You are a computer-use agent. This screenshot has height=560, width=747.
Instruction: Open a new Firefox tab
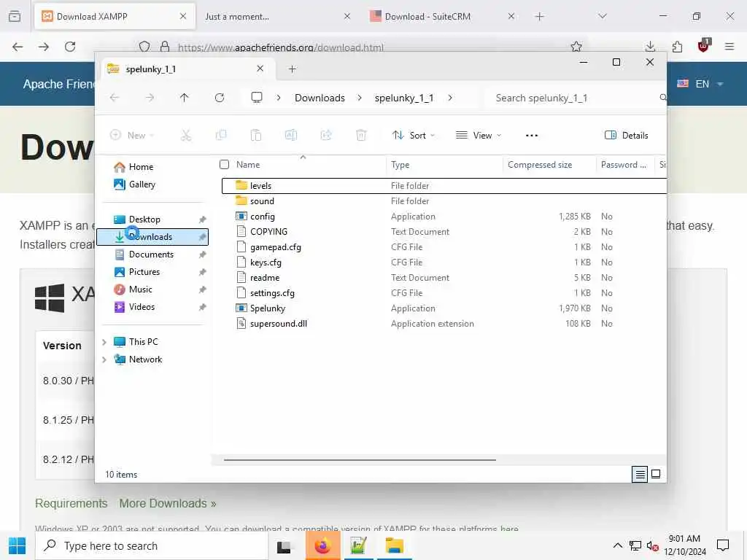[x=539, y=16]
